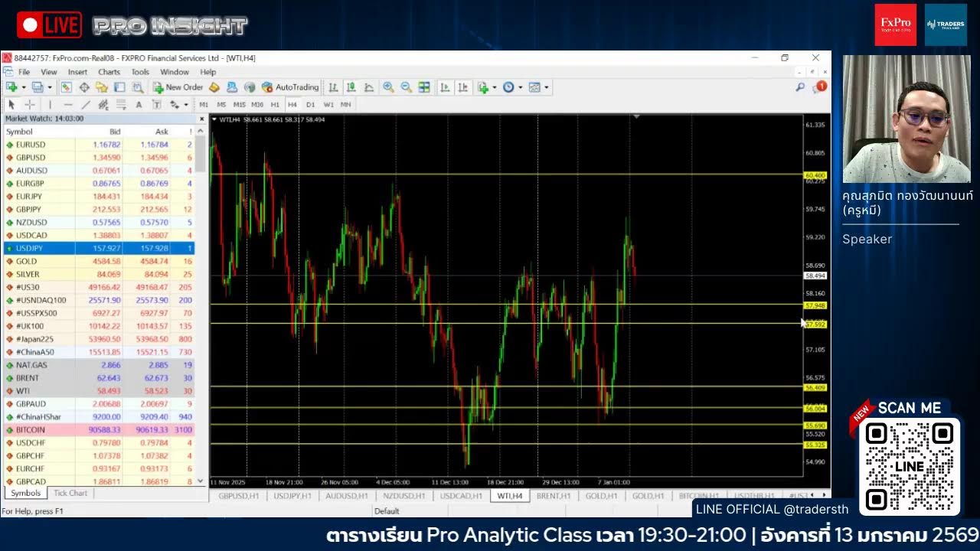Image resolution: width=980 pixels, height=551 pixels.
Task: Select the 60.400 yellow price level label
Action: point(815,175)
